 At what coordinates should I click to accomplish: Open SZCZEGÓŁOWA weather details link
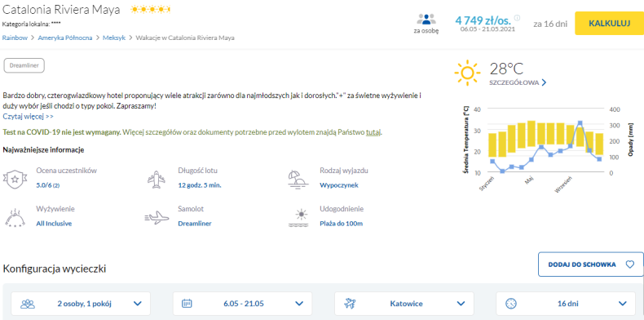514,82
